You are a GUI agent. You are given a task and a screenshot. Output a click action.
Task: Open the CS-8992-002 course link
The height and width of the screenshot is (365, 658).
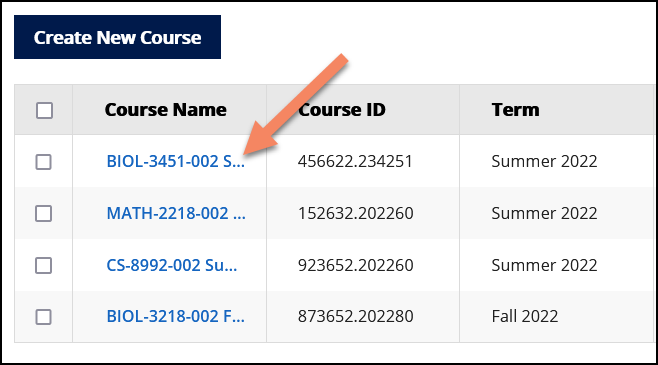(172, 266)
